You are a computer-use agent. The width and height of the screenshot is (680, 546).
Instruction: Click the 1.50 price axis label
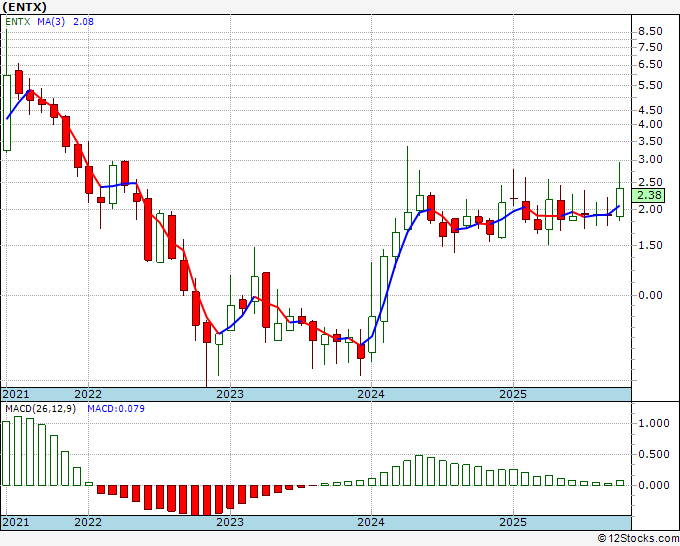[650, 245]
